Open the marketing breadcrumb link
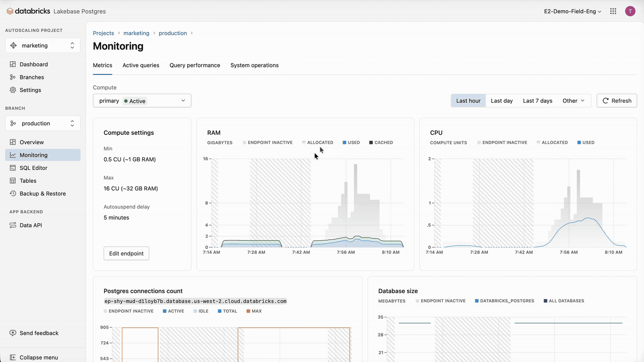The height and width of the screenshot is (362, 644). pyautogui.click(x=136, y=33)
